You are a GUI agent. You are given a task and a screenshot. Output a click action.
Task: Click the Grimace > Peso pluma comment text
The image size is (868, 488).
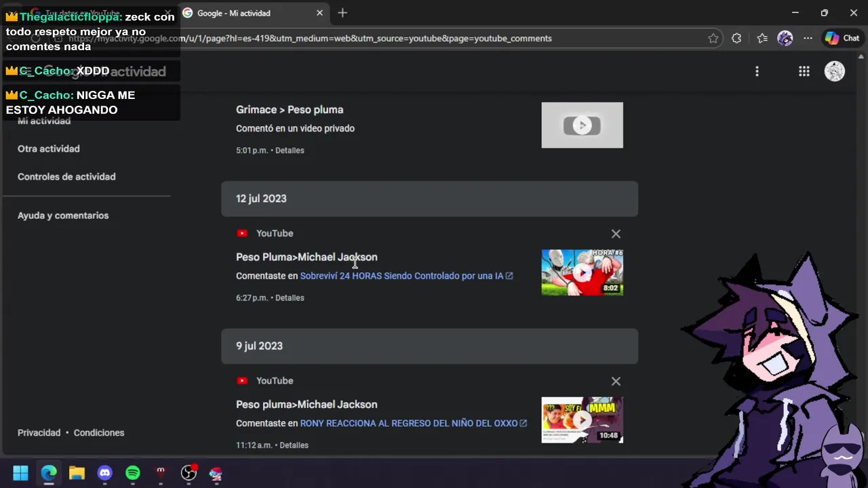tap(290, 110)
